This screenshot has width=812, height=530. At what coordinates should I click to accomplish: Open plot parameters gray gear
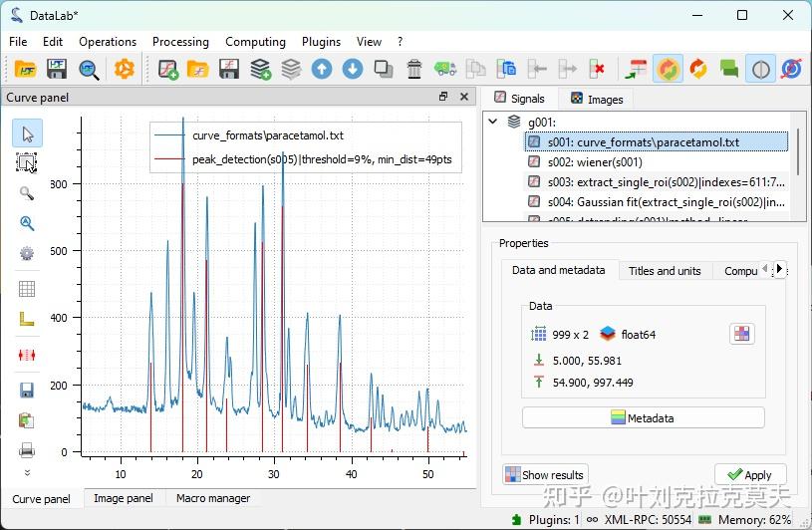click(x=27, y=253)
